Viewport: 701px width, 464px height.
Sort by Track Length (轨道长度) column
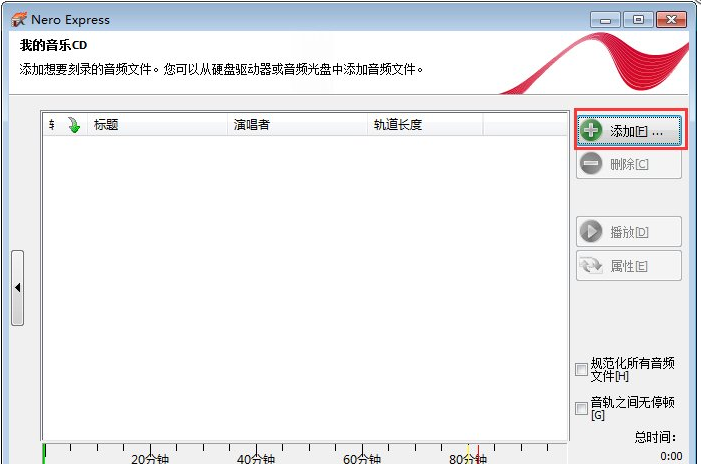(x=425, y=124)
